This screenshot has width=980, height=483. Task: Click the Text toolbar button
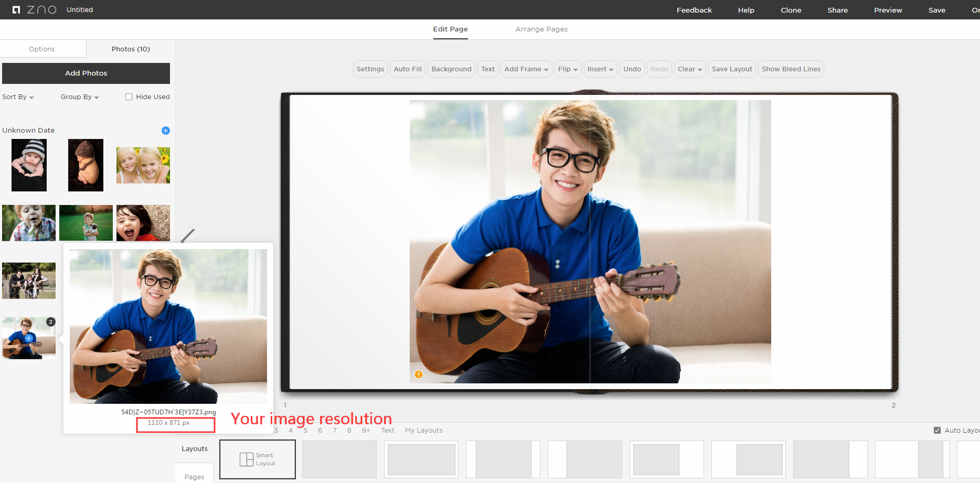[x=488, y=69]
